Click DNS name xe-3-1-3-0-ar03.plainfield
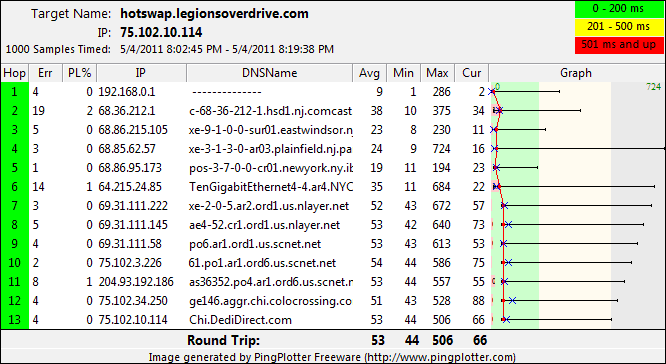The image size is (666, 364). [x=271, y=149]
